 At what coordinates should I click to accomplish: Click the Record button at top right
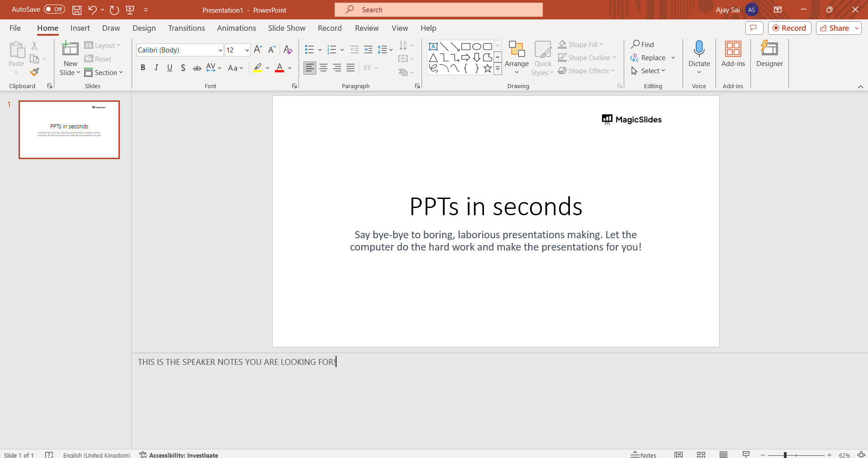pos(789,28)
